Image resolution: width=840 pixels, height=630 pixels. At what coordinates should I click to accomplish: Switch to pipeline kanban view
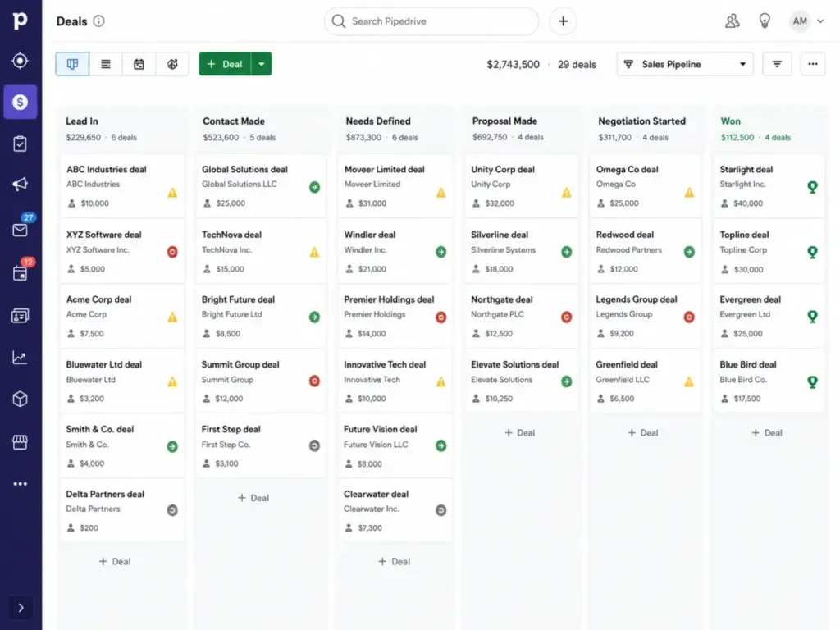tap(72, 64)
